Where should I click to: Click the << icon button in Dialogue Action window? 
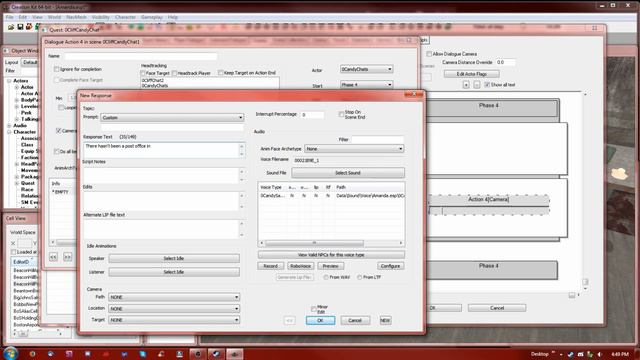[x=53, y=257]
